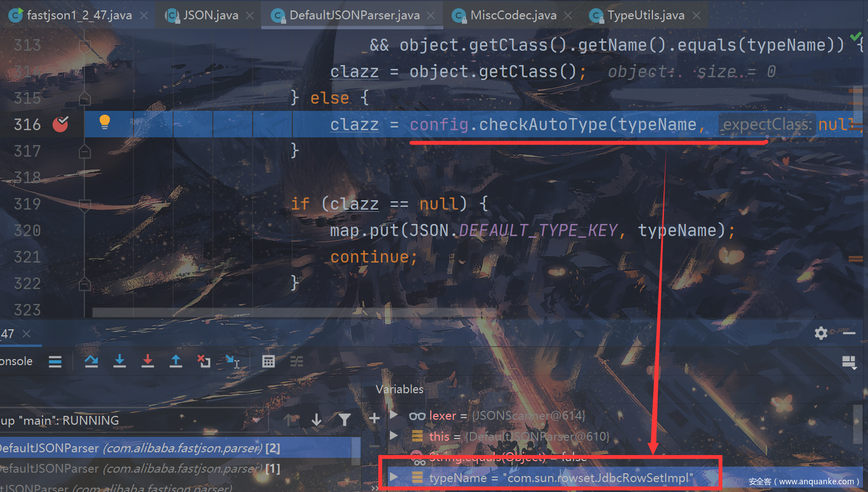
Task: Remove the selected watch with minus icon
Action: pyautogui.click(x=374, y=446)
